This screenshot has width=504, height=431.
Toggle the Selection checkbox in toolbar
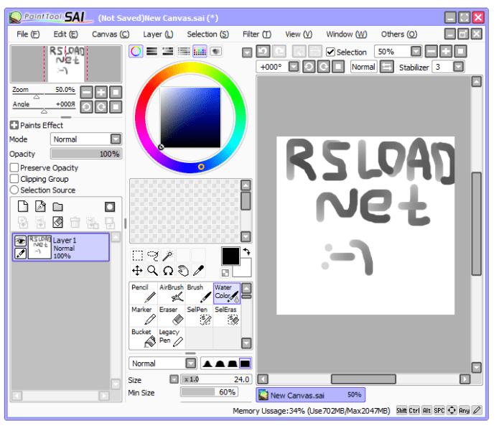coord(330,52)
